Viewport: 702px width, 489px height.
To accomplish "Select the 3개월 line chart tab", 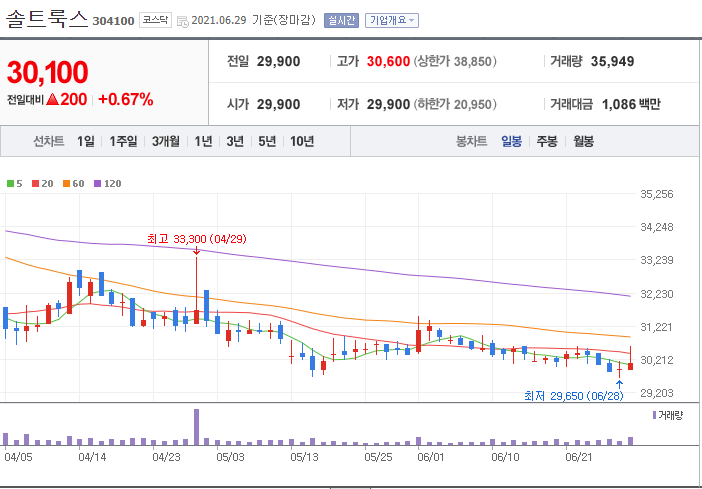I will [165, 142].
